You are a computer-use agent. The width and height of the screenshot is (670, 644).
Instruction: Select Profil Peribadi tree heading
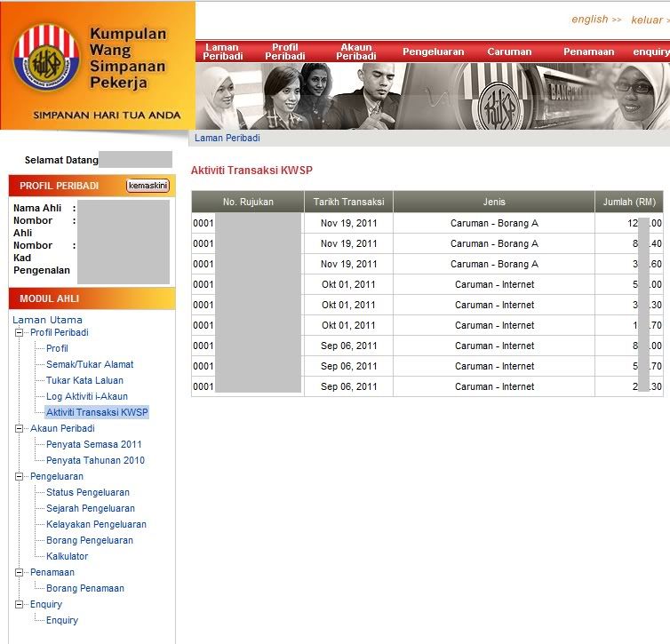pyautogui.click(x=60, y=333)
